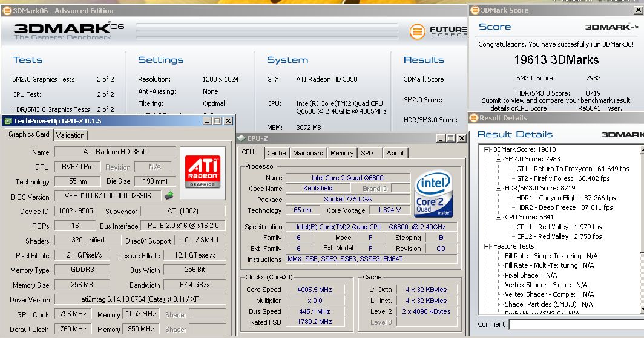The image size is (644, 338).
Task: Click the Core Speed 4005.5 MHz value
Action: [315, 290]
